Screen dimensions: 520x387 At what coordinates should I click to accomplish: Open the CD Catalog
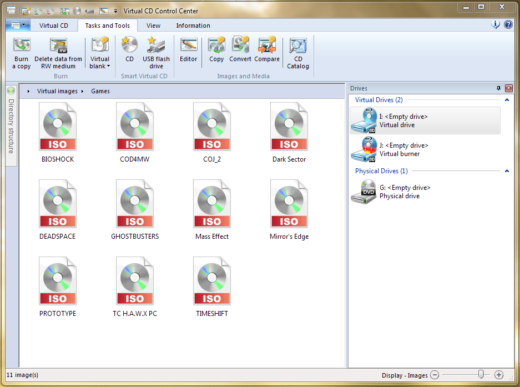point(298,53)
